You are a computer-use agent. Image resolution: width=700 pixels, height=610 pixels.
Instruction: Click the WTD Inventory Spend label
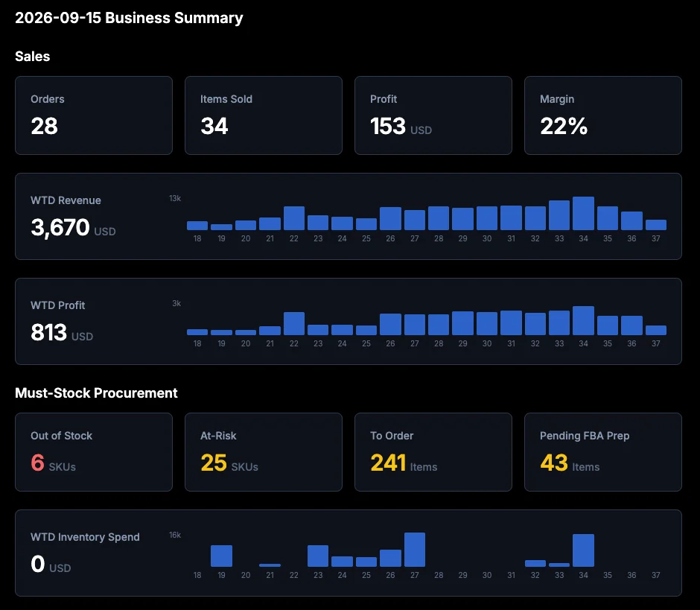point(85,537)
